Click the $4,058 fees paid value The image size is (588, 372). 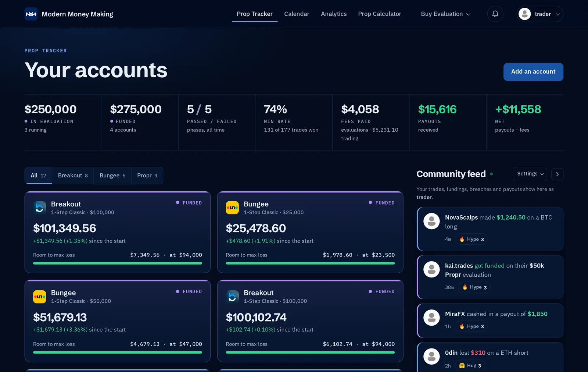click(x=360, y=109)
